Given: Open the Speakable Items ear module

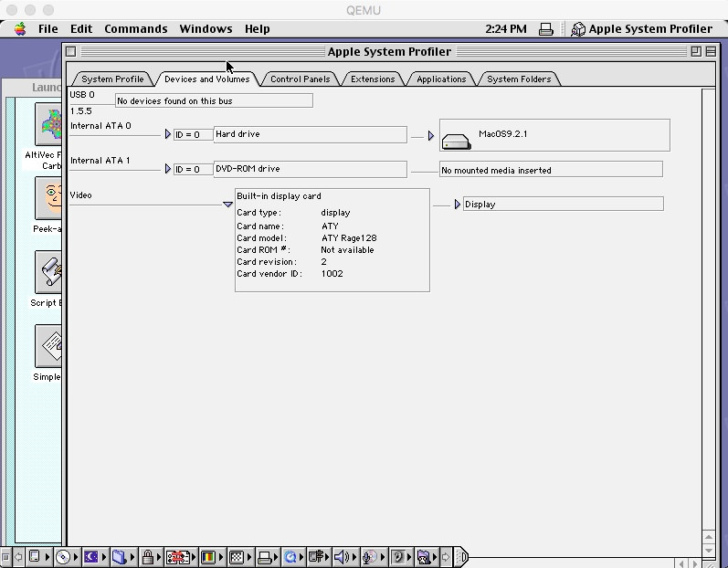Looking at the screenshot, I should [401, 557].
